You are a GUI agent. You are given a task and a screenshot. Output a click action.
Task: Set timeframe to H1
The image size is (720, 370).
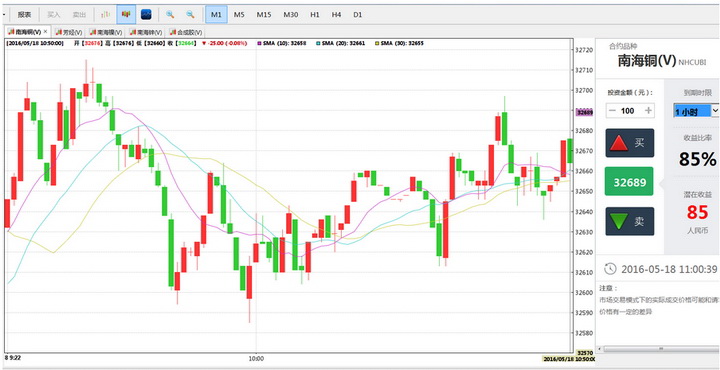coord(315,15)
